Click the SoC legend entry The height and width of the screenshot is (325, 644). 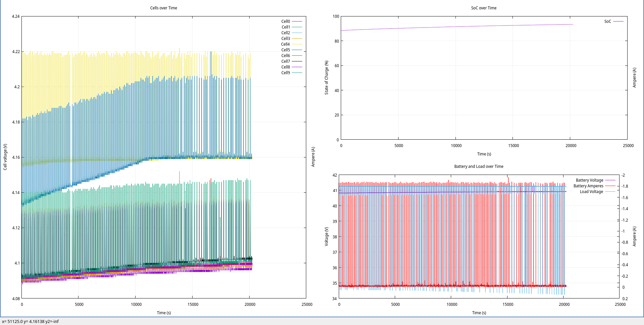click(614, 21)
